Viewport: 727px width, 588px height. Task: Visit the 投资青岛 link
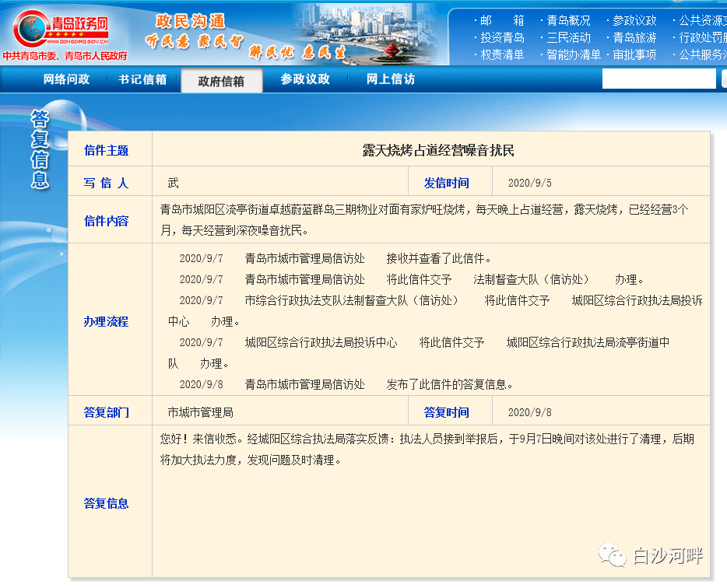tap(502, 37)
